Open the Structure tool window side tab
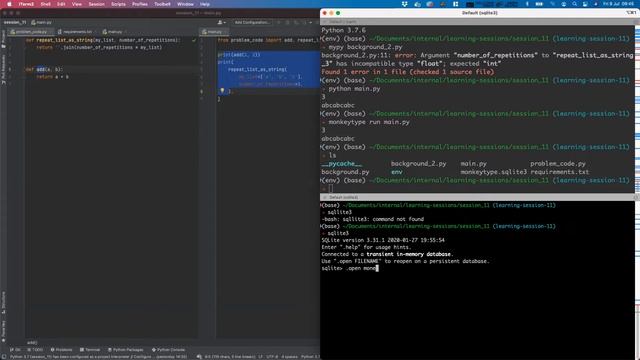 pyautogui.click(x=3, y=302)
